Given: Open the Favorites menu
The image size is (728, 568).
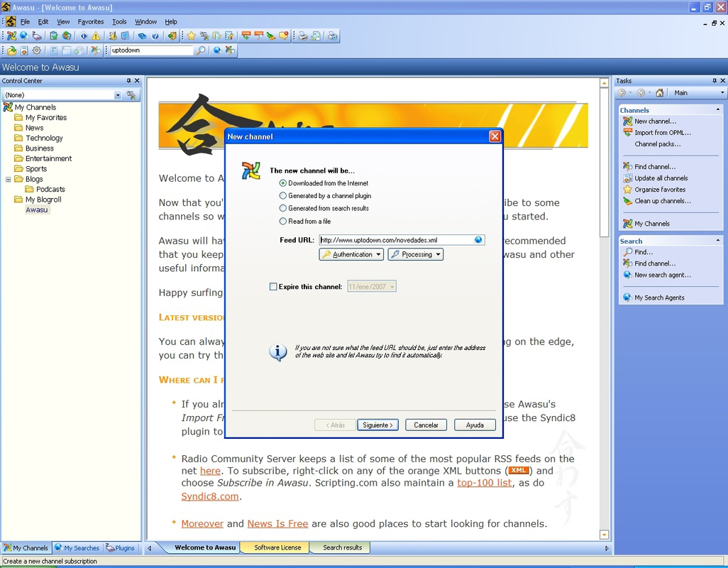Looking at the screenshot, I should (91, 22).
